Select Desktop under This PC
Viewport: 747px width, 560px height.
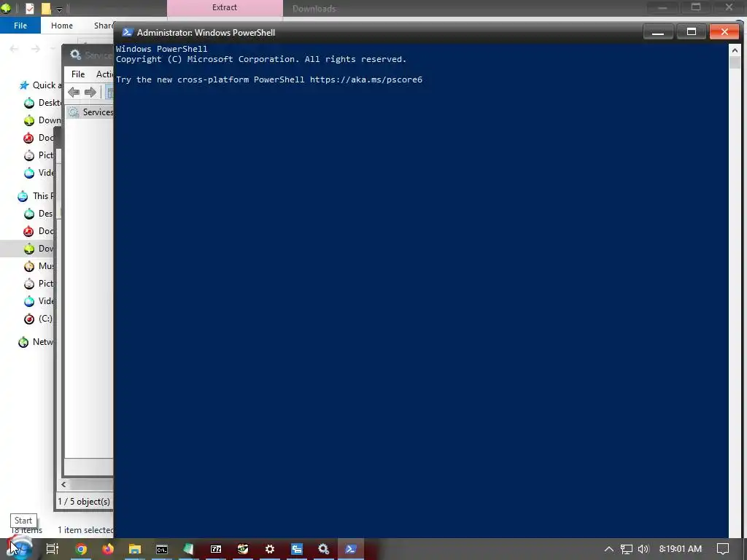tap(39, 214)
